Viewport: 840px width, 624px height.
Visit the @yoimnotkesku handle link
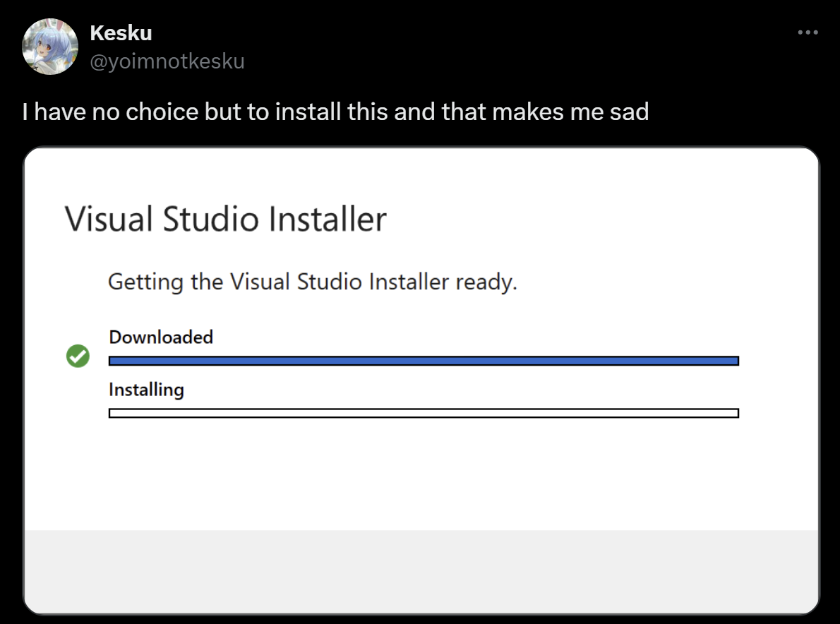pyautogui.click(x=167, y=61)
